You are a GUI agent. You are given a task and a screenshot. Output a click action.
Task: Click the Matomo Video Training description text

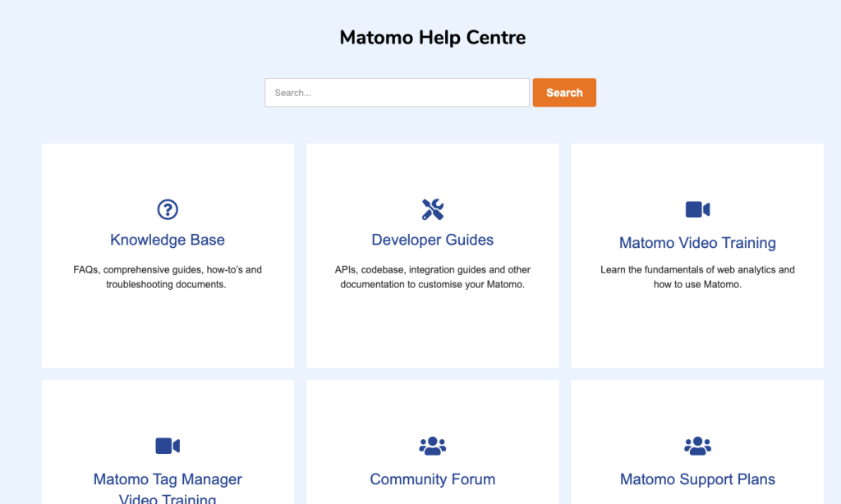tap(697, 277)
